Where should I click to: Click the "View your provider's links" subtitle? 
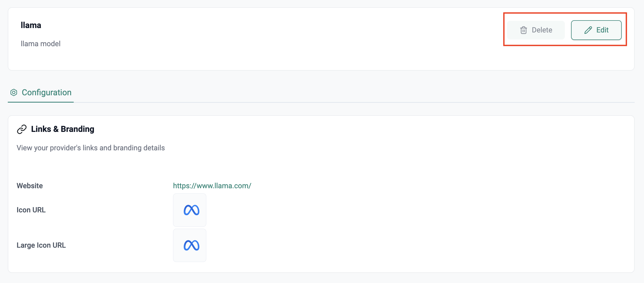tap(91, 148)
